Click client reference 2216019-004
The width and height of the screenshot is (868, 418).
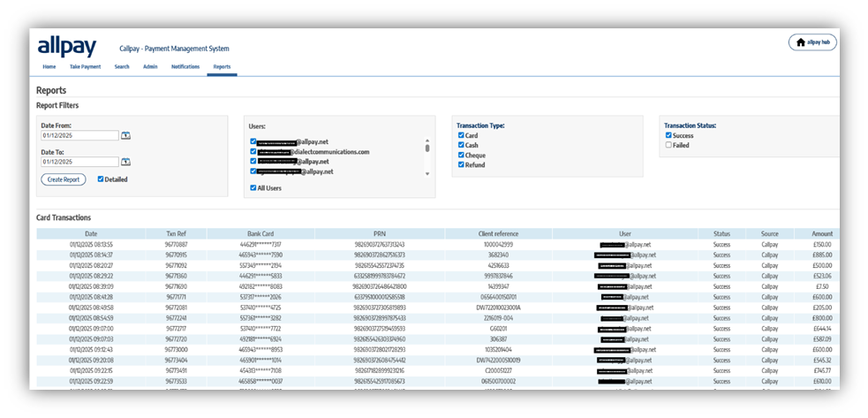[x=498, y=318]
